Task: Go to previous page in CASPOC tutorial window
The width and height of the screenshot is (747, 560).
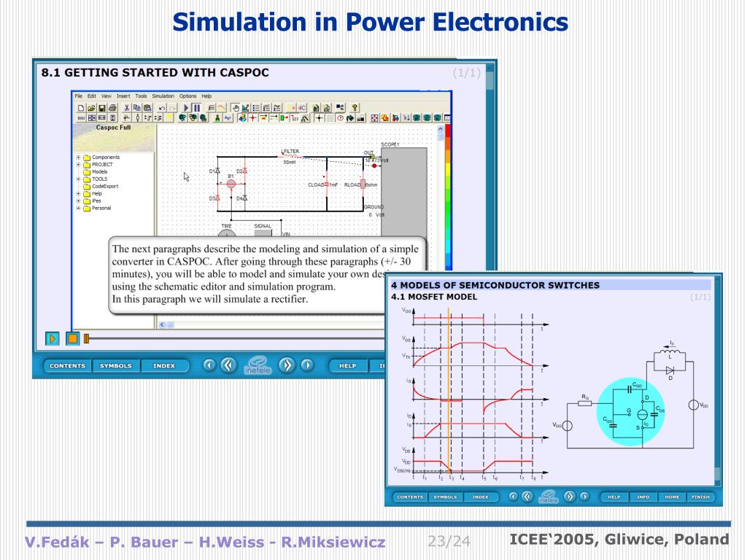Action: tap(228, 365)
